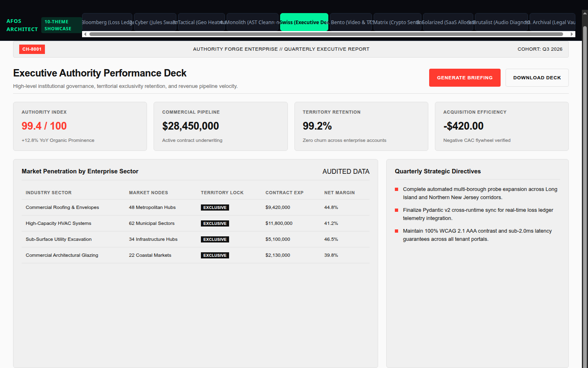The image size is (588, 368).
Task: Click the 44.8% net margin cell
Action: click(331, 207)
